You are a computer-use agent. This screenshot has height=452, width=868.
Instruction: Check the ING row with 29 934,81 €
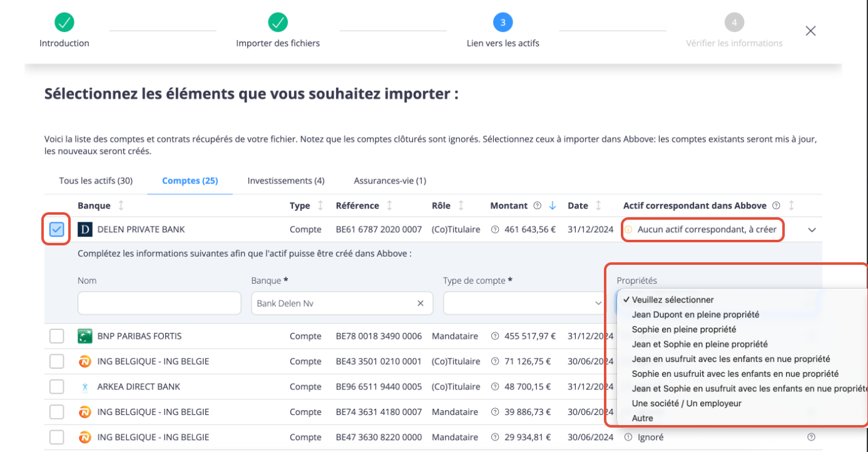(x=57, y=437)
